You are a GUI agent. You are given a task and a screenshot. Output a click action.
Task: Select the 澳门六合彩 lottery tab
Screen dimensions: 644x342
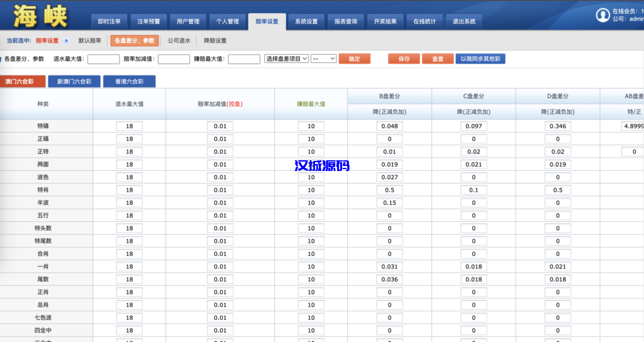(23, 81)
